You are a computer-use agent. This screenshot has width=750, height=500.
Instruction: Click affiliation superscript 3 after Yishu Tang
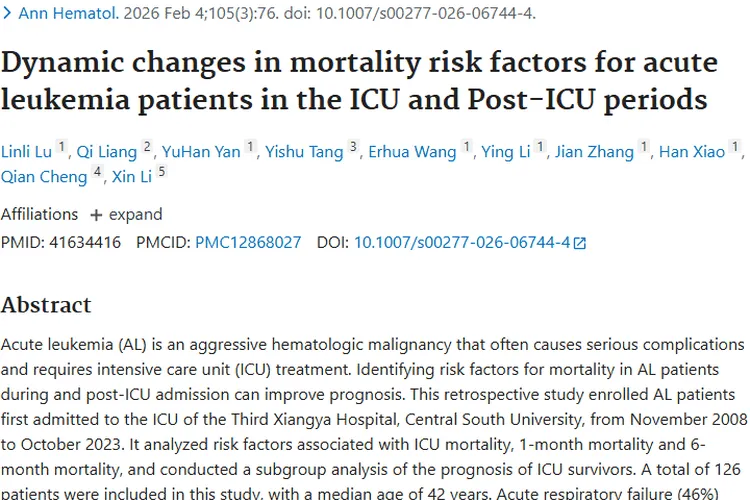tap(353, 148)
